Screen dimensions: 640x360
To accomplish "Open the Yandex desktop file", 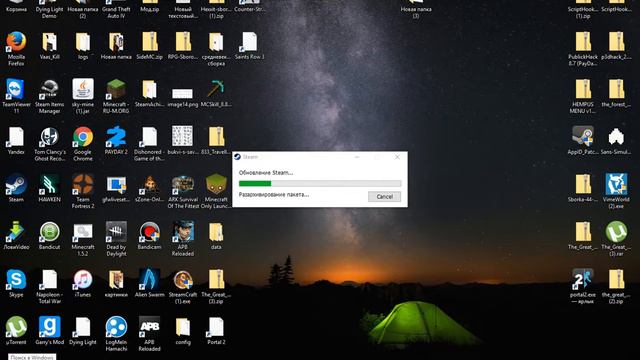I will 16,137.
